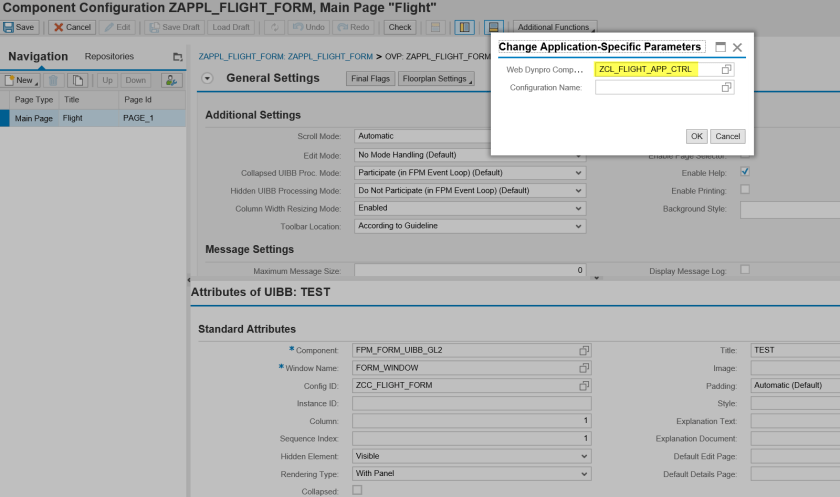The width and height of the screenshot is (840, 497).
Task: Open the Rendering Type dropdown
Action: pyautogui.click(x=584, y=474)
